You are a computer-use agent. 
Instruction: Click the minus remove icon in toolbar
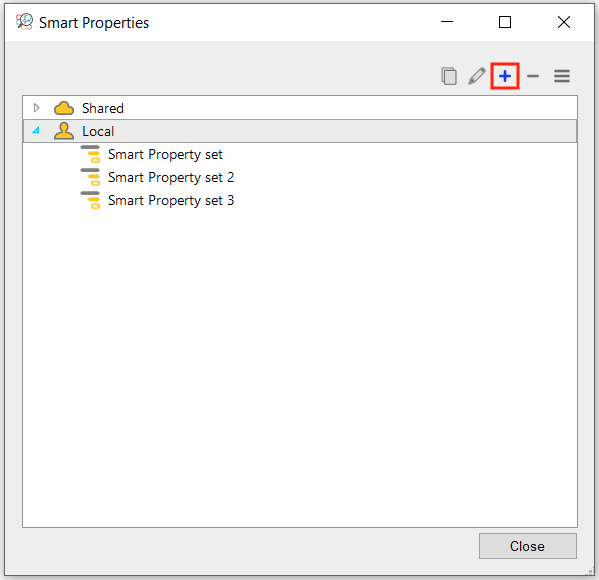point(533,76)
